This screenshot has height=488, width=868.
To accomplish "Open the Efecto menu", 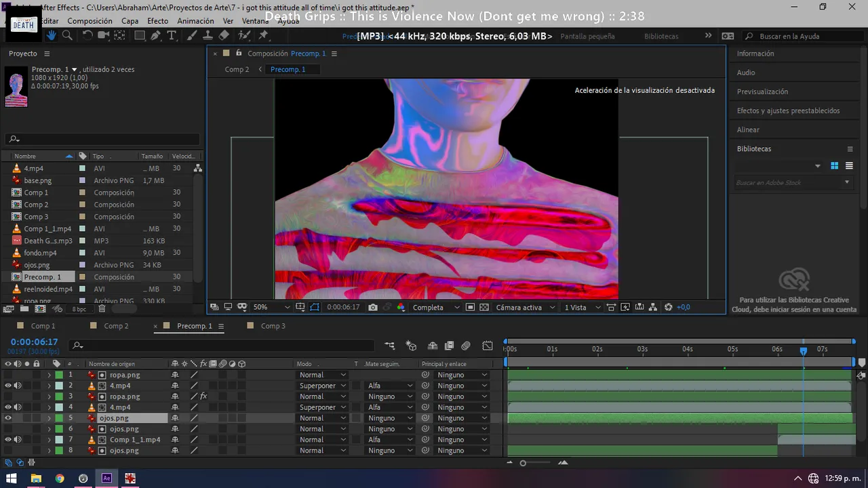I will [158, 21].
